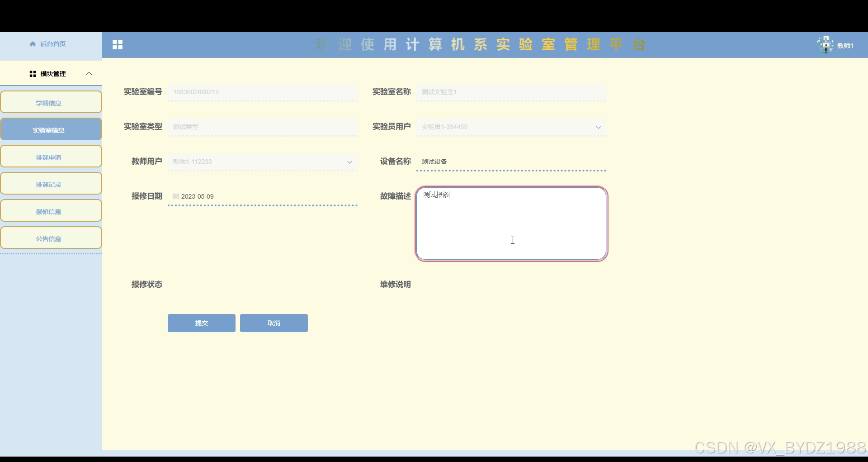Viewport: 868px width, 462px height.
Task: Click the grid menu icon in header
Action: (118, 44)
